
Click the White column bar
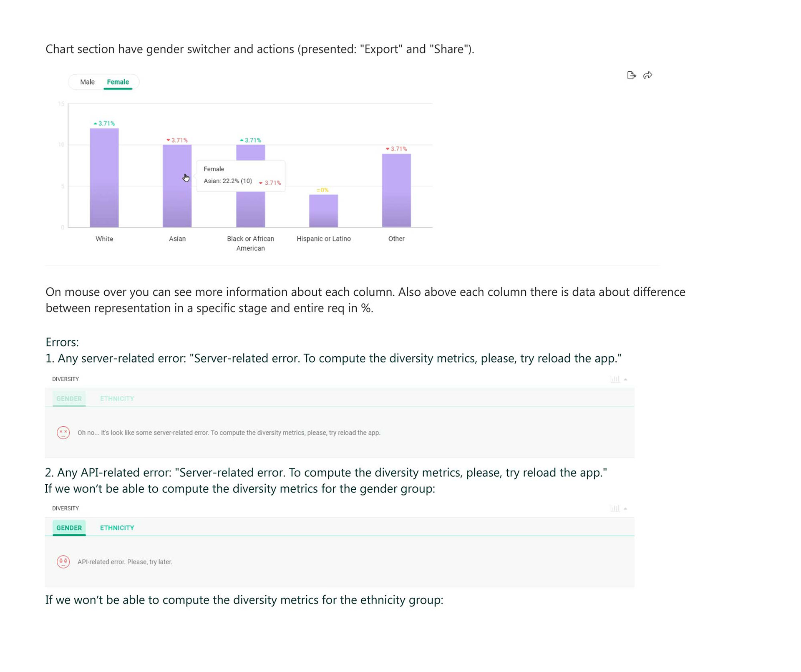tap(104, 178)
